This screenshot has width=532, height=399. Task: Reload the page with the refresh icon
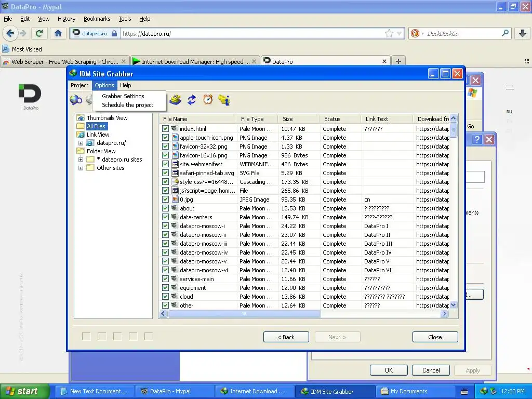pos(39,33)
